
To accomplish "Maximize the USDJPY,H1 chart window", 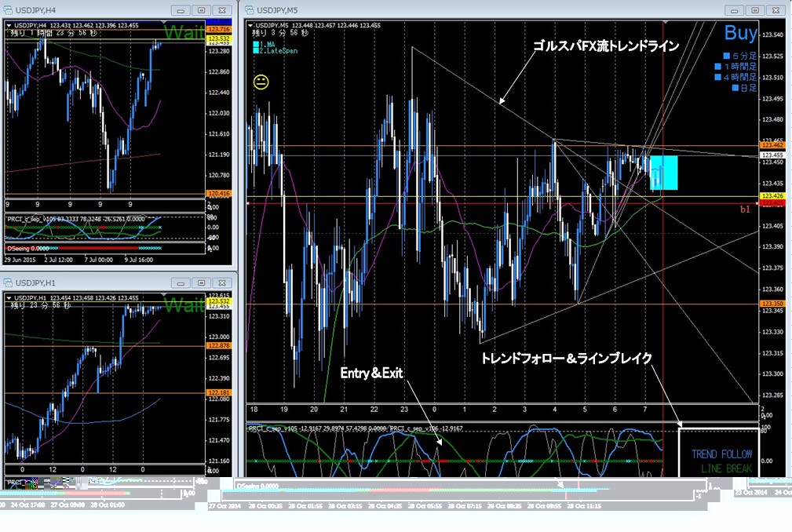I will tap(202, 282).
